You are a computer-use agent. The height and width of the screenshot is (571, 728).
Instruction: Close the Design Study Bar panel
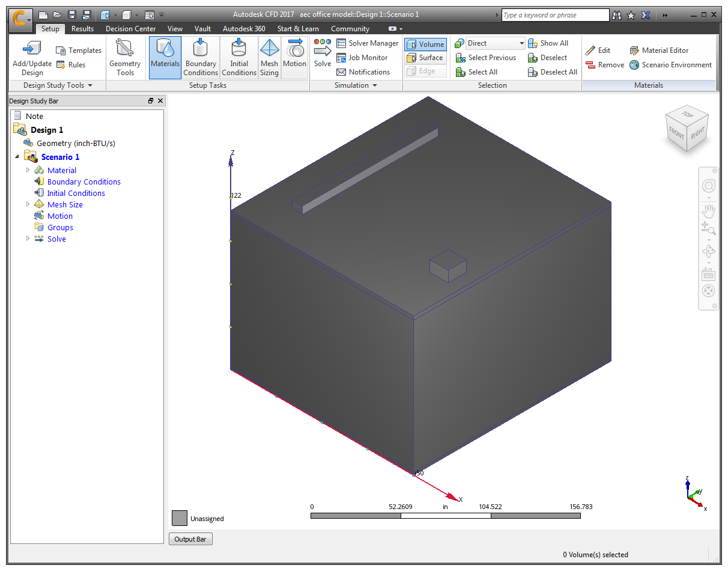pos(160,101)
